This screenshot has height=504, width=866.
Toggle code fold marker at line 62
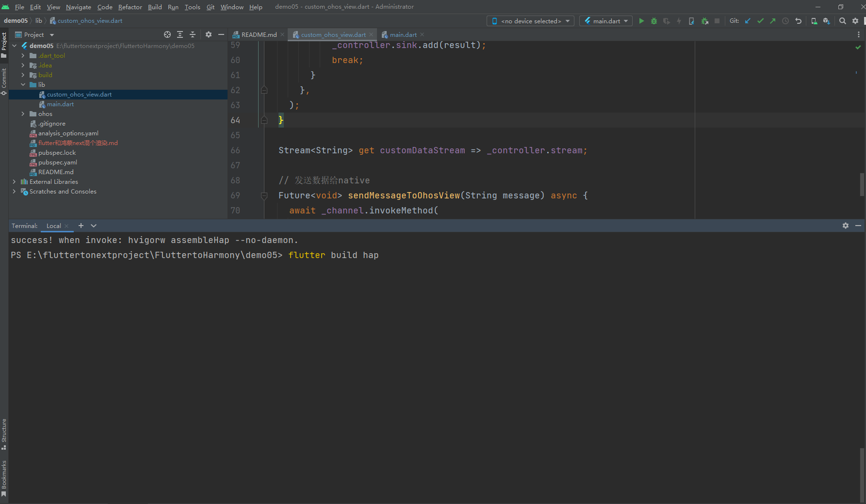click(264, 90)
